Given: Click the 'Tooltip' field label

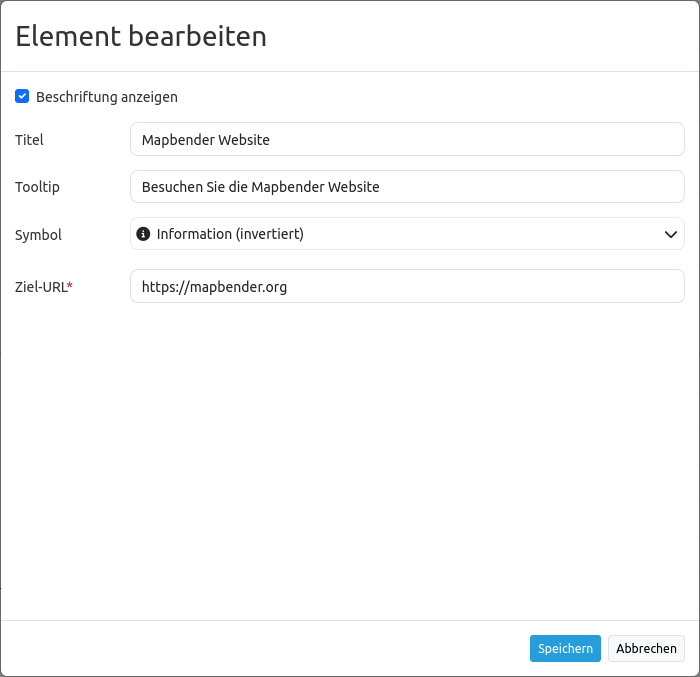Looking at the screenshot, I should tap(37, 187).
